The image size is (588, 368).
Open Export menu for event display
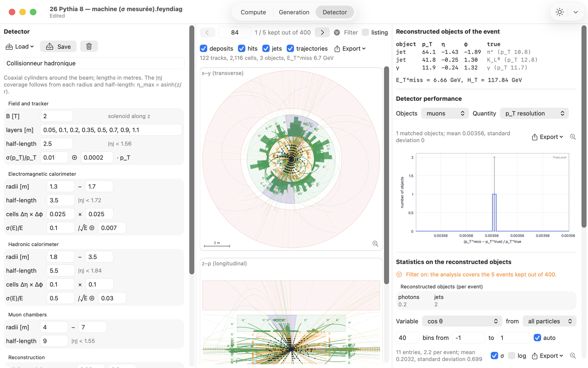pos(350,49)
